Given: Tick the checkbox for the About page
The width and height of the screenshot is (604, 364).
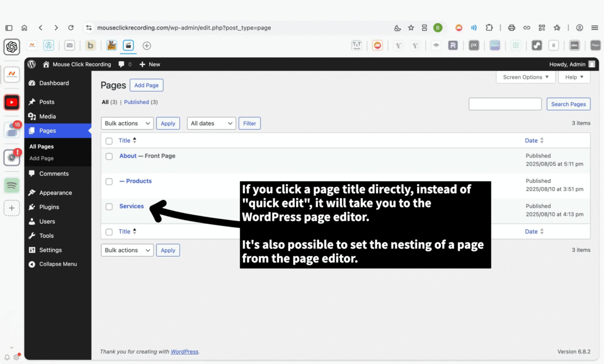Looking at the screenshot, I should pyautogui.click(x=109, y=156).
